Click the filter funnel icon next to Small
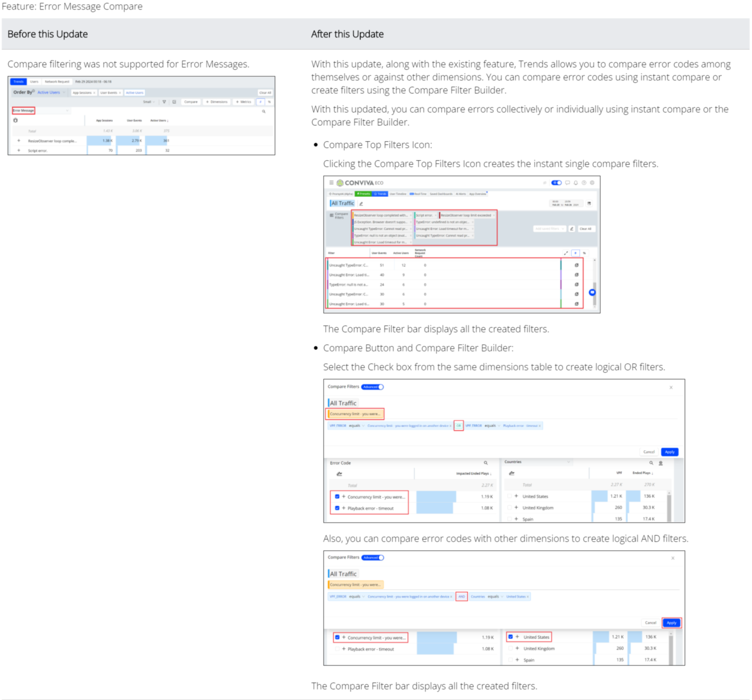Screen dimensions: 752x700 [164, 102]
